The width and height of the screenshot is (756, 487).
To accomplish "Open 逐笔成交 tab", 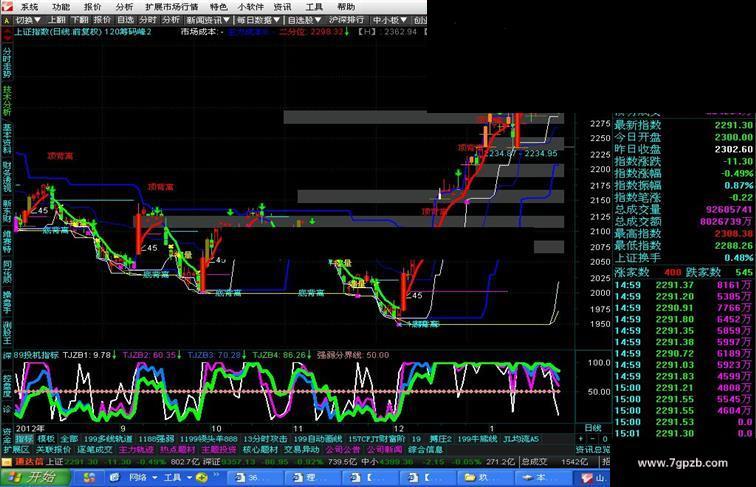I will click(x=95, y=449).
